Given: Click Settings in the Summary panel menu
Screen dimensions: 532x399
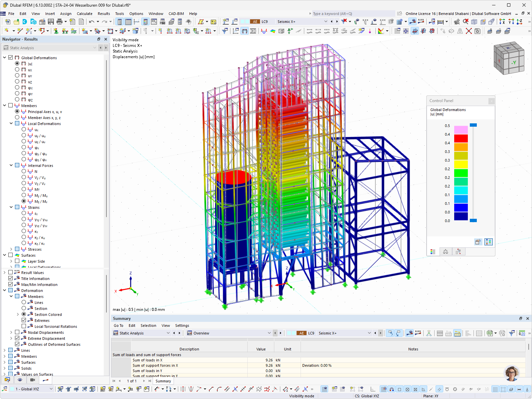Looking at the screenshot, I should pyautogui.click(x=182, y=326).
